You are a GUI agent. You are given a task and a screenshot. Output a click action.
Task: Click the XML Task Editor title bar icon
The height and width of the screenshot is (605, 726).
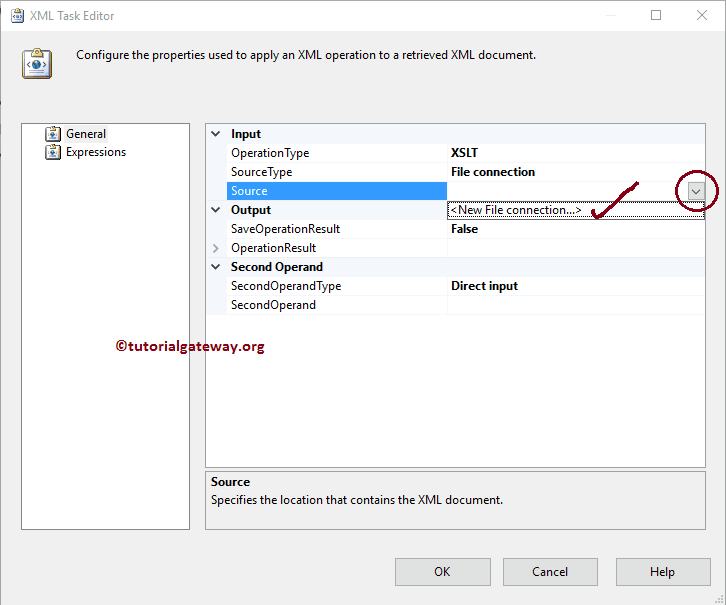click(x=17, y=15)
